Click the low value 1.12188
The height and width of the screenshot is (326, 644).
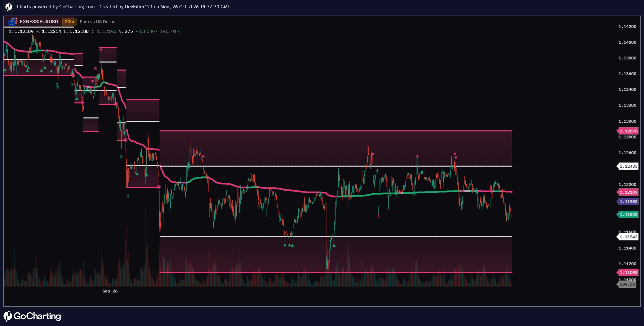click(79, 31)
